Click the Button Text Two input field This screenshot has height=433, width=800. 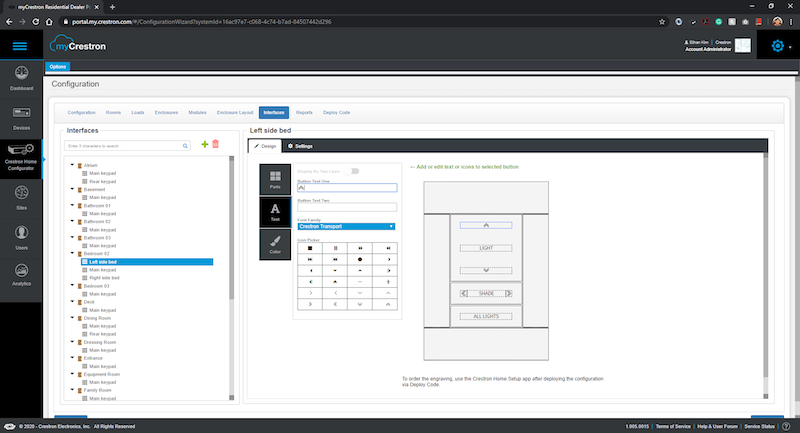[347, 207]
